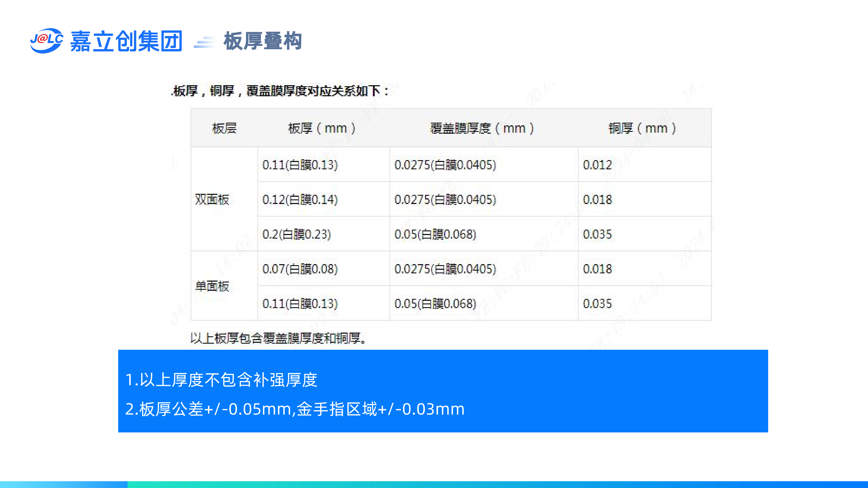Click the 板厚（mm）column header

point(322,128)
